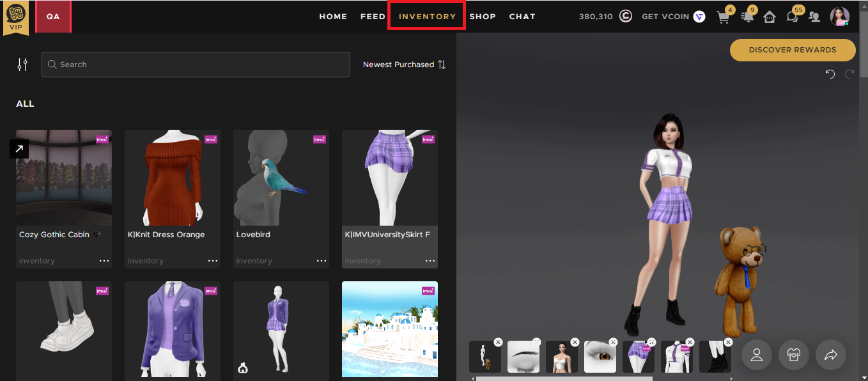Viewport: 868px width, 381px height.
Task: Share the look via arrow button
Action: [x=831, y=355]
